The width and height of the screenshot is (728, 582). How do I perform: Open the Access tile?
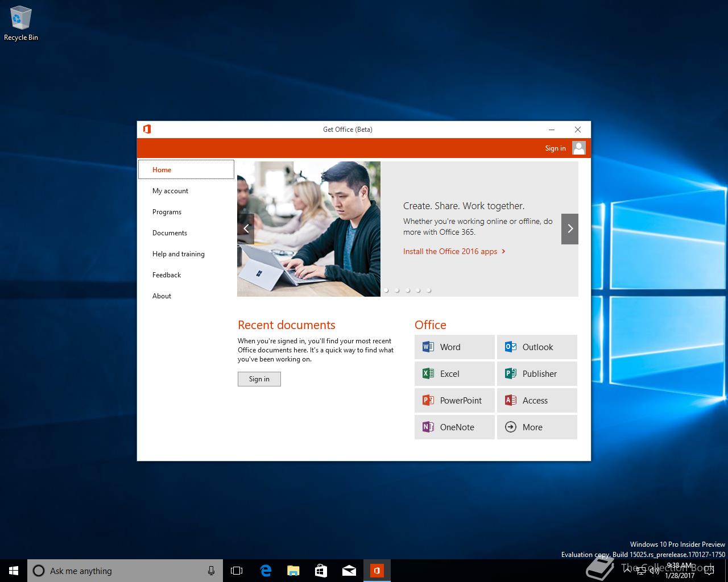pyautogui.click(x=537, y=400)
